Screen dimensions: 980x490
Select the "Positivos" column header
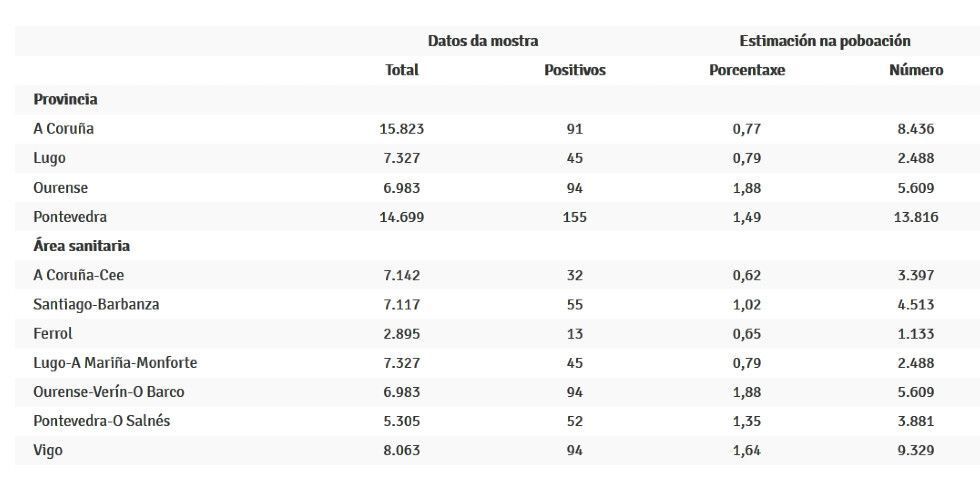[x=575, y=70]
